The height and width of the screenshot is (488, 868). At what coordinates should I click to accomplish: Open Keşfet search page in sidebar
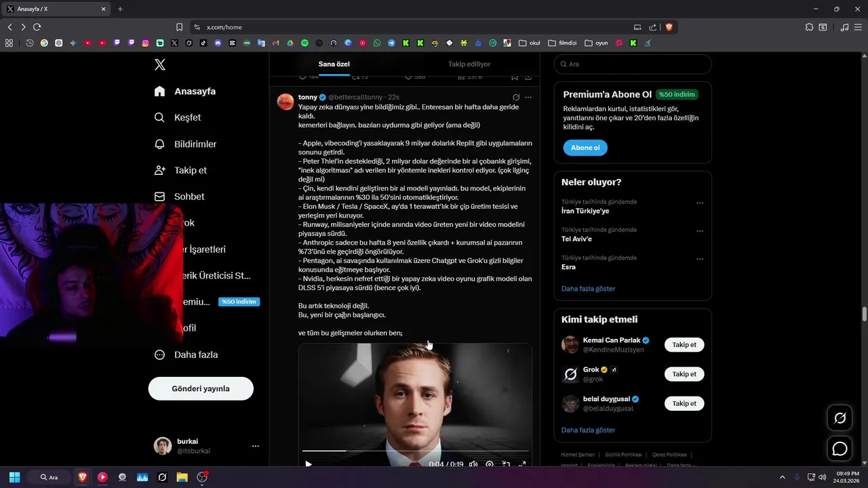(177, 117)
